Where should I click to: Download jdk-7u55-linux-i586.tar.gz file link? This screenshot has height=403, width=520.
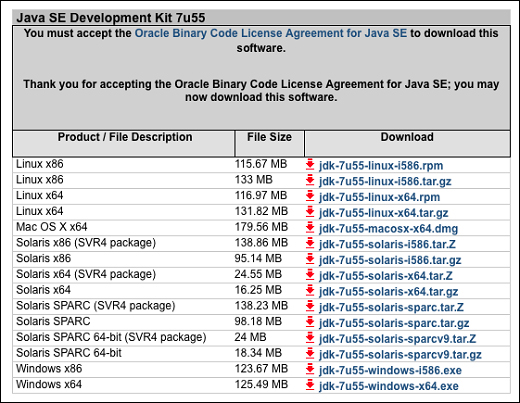tap(385, 181)
